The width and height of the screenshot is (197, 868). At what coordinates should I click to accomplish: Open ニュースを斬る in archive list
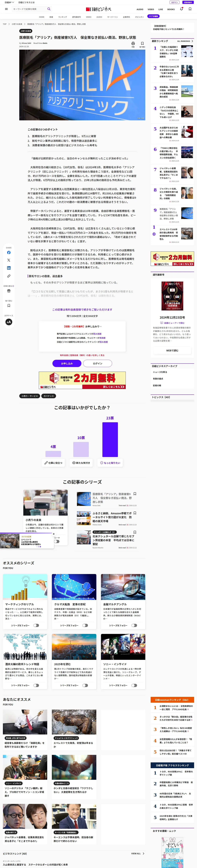160,372
